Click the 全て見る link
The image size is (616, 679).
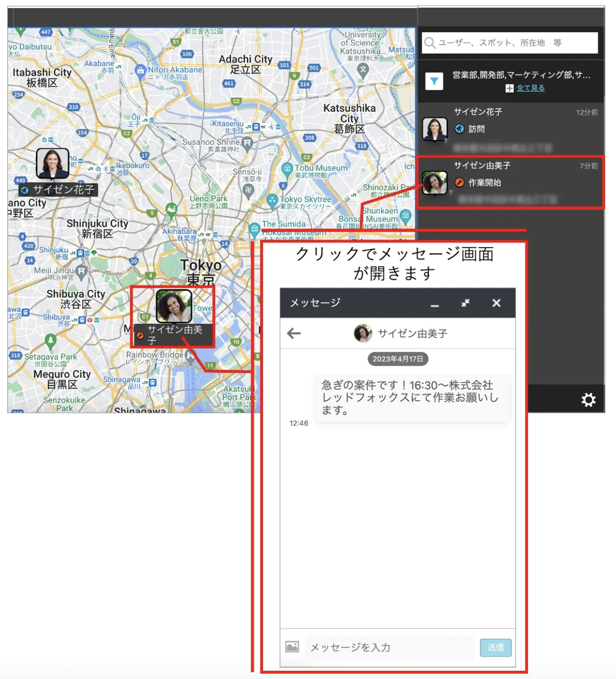[x=530, y=88]
